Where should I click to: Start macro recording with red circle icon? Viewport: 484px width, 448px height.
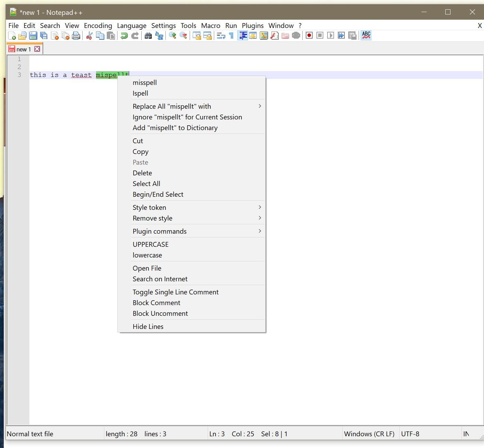[x=309, y=36]
